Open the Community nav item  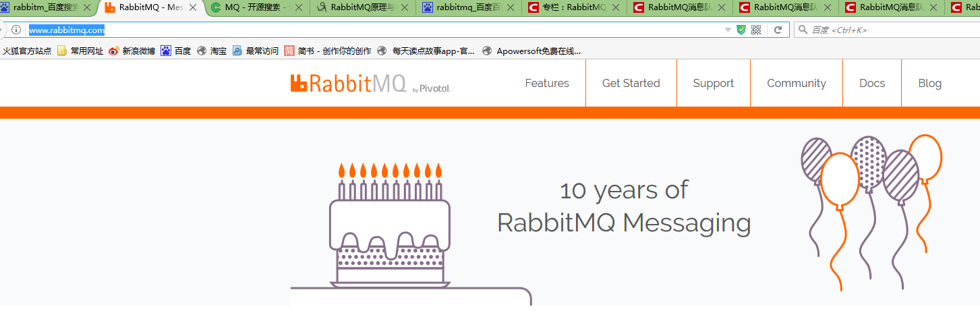797,83
